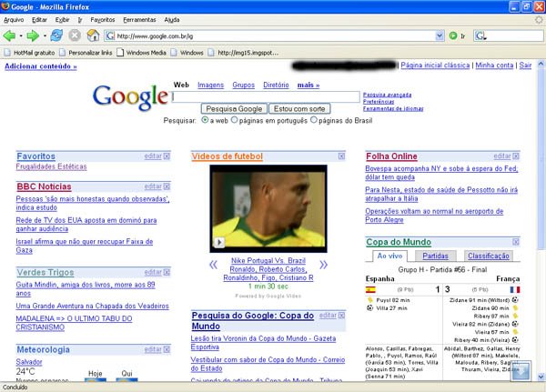This screenshot has width=546, height=392.
Task: Click the scrollbar down arrow
Action: coord(541,377)
